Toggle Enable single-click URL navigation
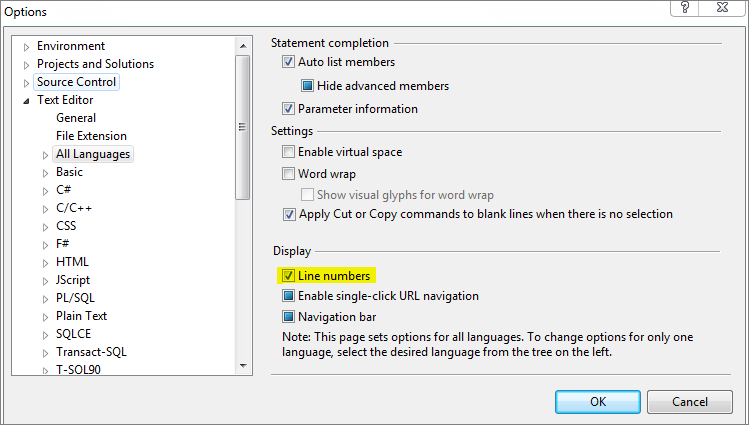 tap(288, 296)
